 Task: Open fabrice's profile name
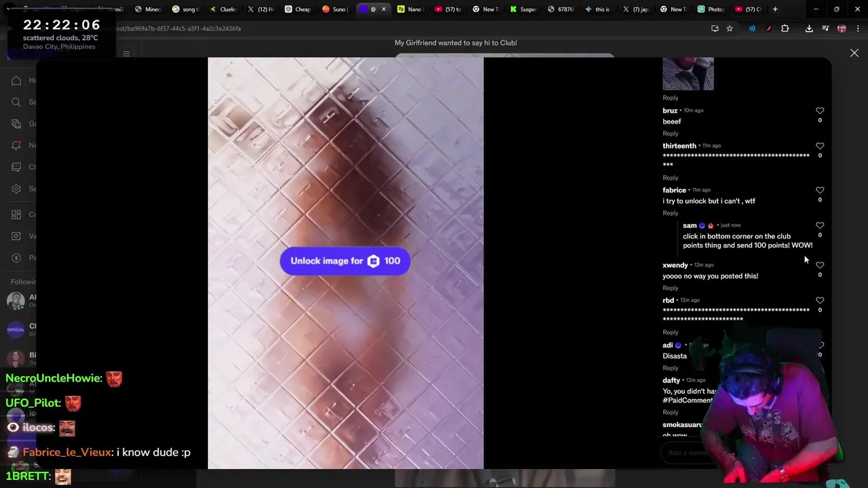pos(674,190)
